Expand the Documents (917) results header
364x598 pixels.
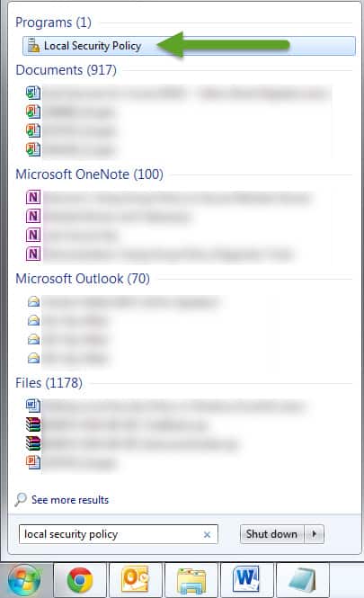[x=66, y=70]
